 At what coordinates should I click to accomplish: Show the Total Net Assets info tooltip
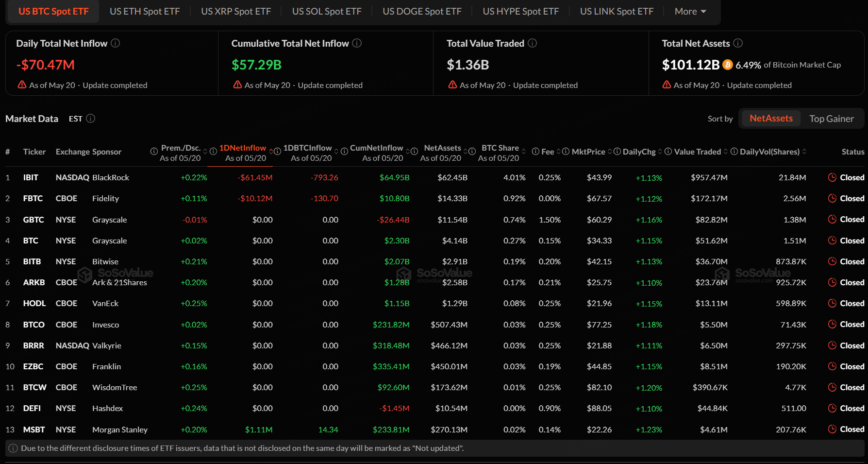tap(738, 43)
